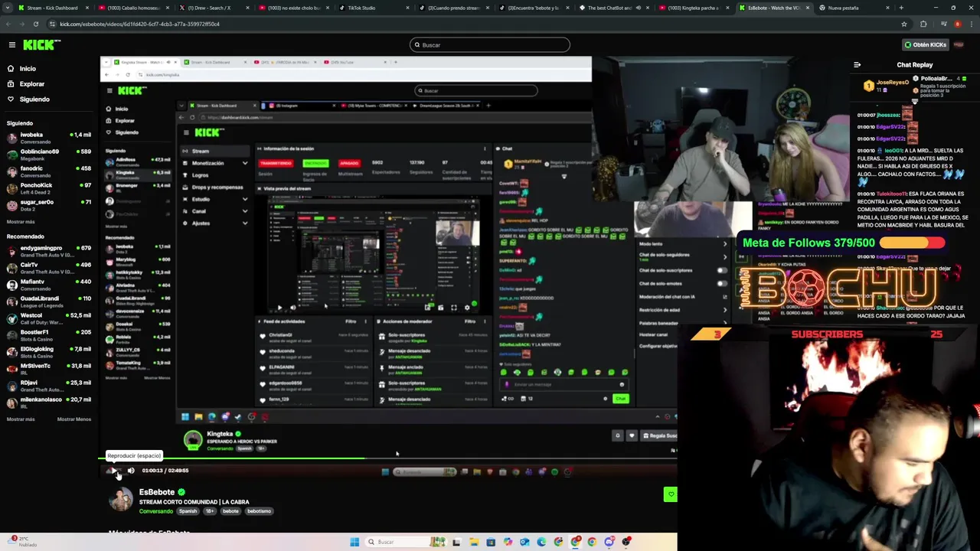
Task: Open weather widget showing 21°C Nublado
Action: pyautogui.click(x=21, y=542)
